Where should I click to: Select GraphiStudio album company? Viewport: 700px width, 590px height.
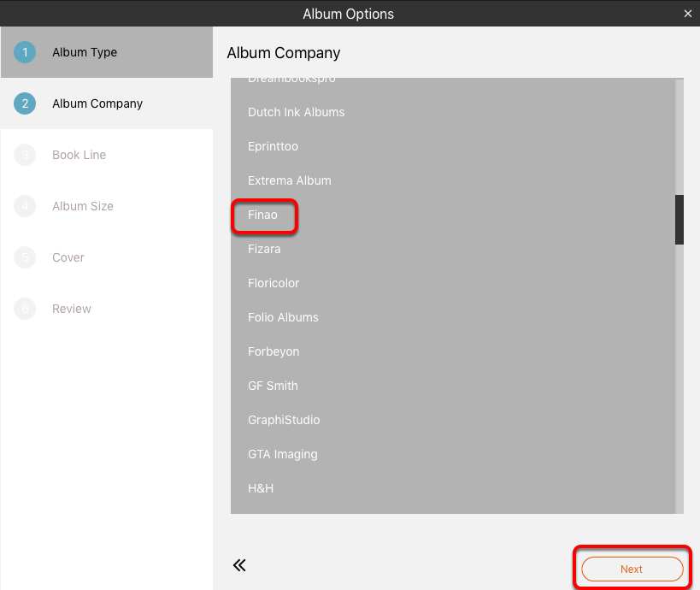(453, 420)
